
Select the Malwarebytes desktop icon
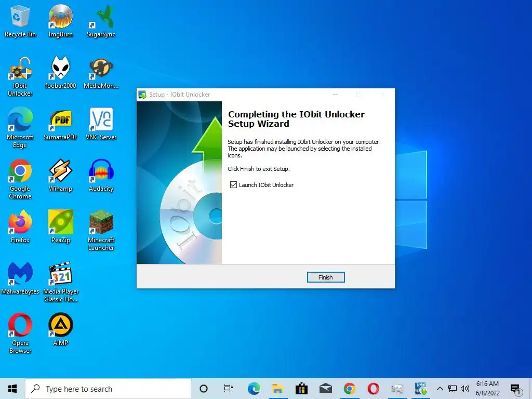click(20, 278)
